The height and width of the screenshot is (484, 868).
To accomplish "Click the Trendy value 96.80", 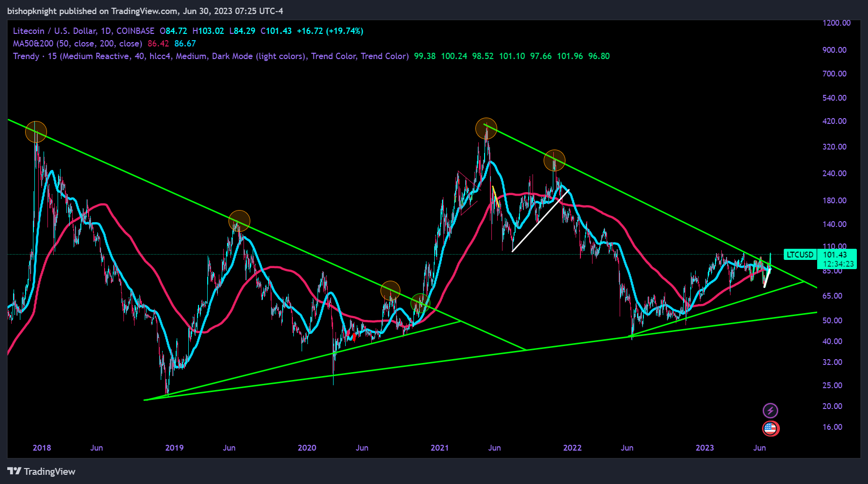I will [599, 56].
